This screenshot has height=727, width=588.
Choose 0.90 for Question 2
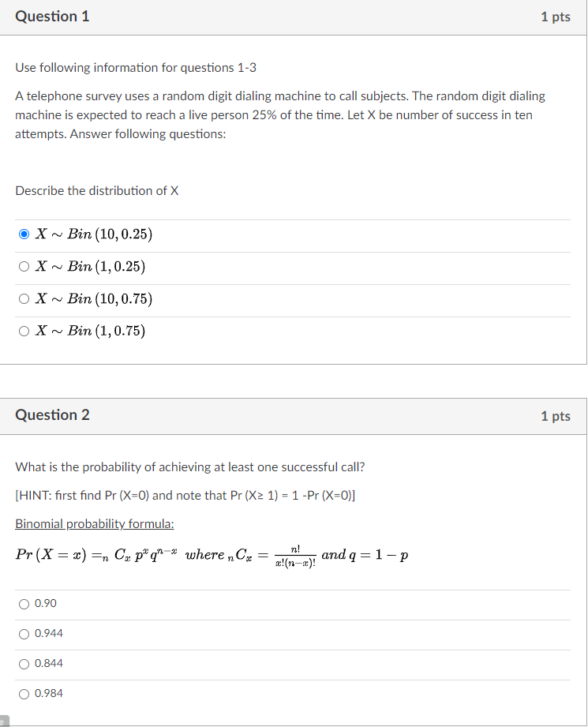pyautogui.click(x=24, y=604)
